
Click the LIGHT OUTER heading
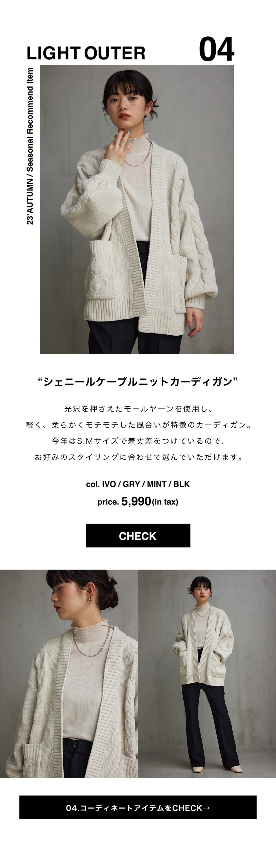(86, 53)
